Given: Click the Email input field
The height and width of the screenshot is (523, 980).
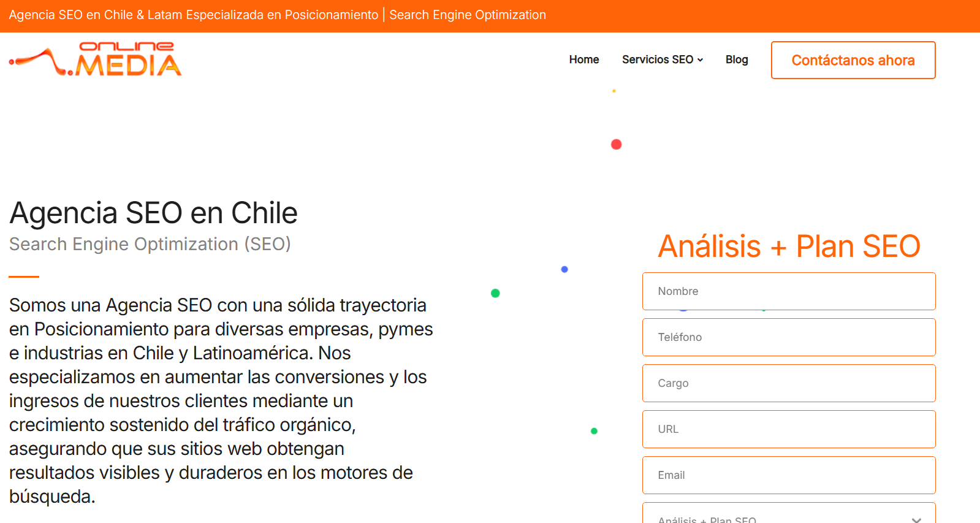Looking at the screenshot, I should 788,475.
